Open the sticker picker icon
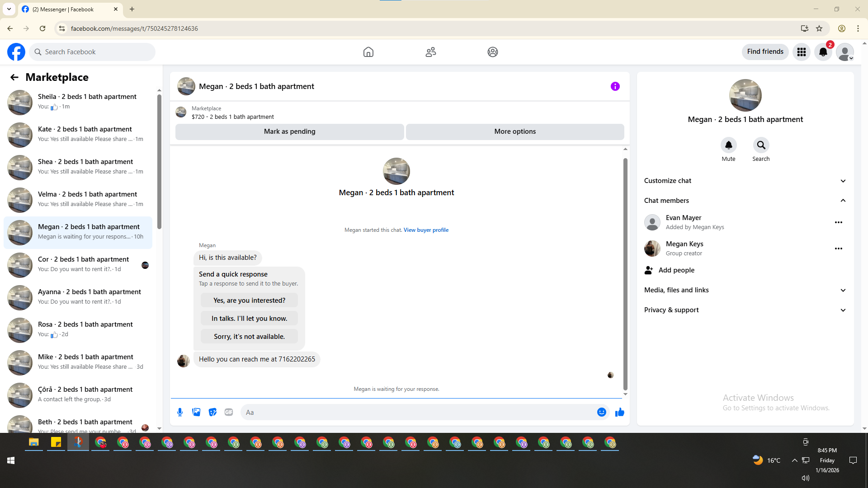This screenshot has width=868, height=488. tap(212, 412)
